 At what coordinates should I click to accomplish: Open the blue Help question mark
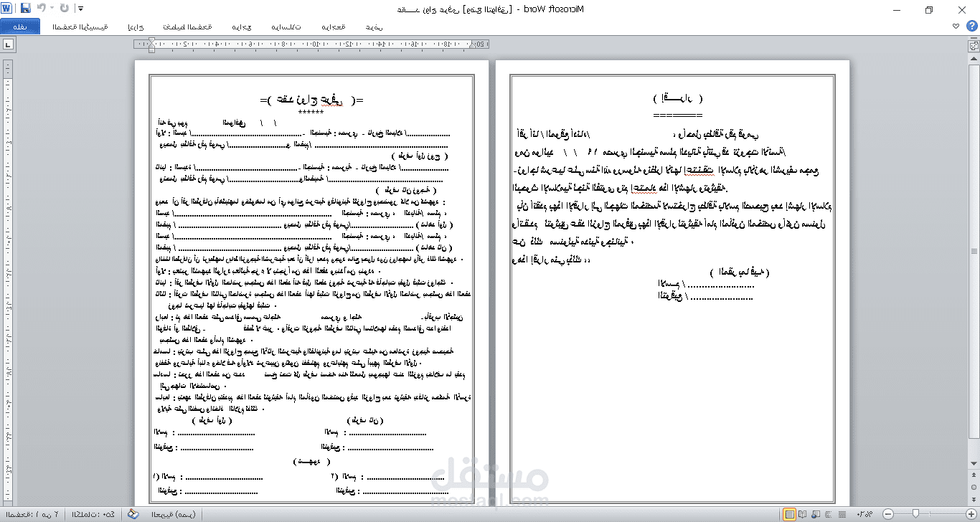pos(973,26)
